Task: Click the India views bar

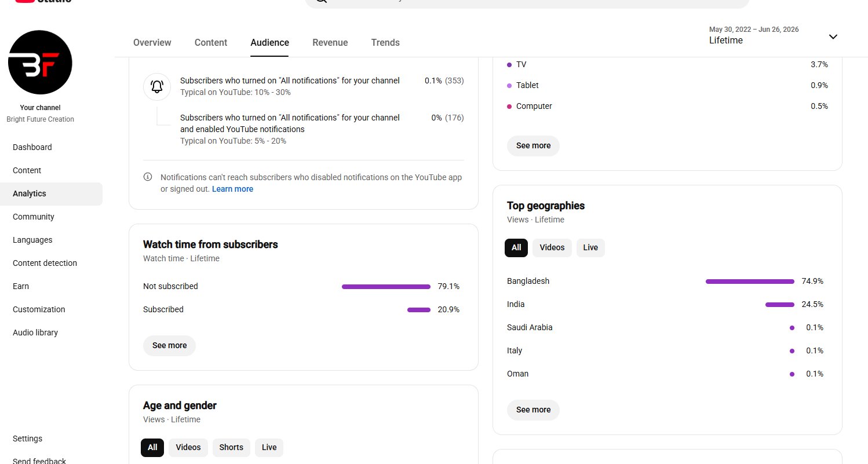Action: 780,305
